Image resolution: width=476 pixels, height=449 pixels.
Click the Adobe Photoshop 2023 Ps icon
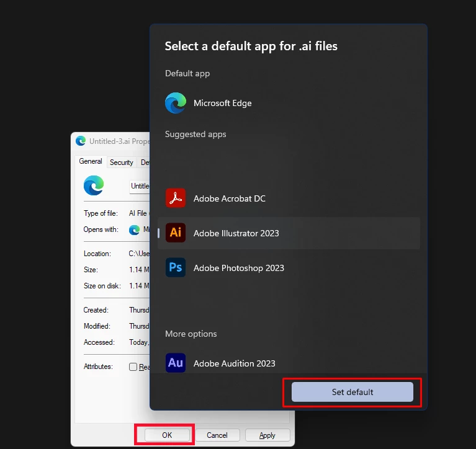176,267
